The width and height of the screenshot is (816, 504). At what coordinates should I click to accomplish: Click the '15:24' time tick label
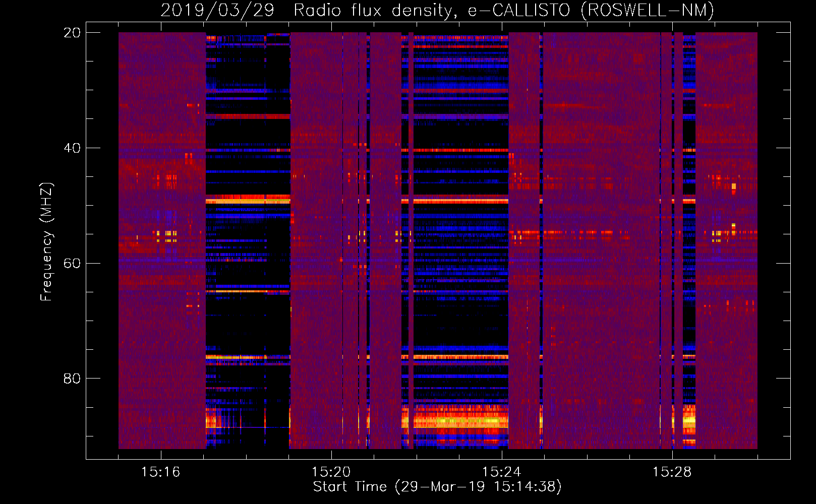[501, 472]
